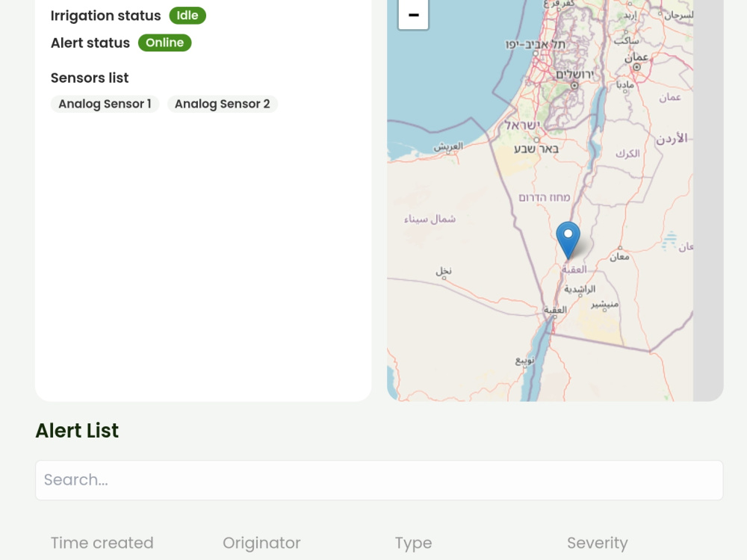This screenshot has height=560, width=747.
Task: Sort by Type column header
Action: tap(413, 543)
